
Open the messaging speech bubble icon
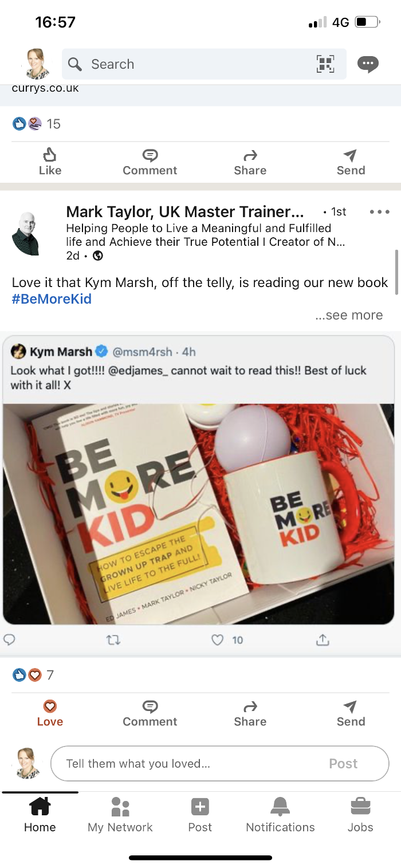[x=368, y=64]
